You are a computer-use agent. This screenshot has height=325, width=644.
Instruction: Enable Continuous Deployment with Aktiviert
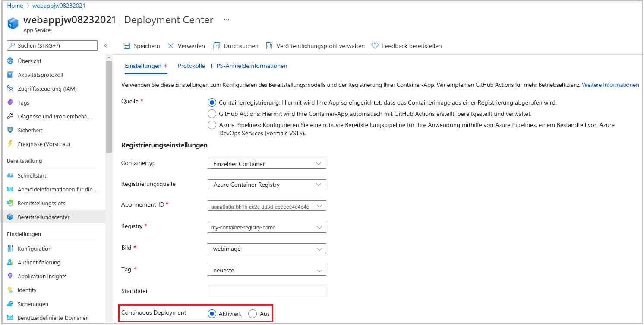point(212,314)
